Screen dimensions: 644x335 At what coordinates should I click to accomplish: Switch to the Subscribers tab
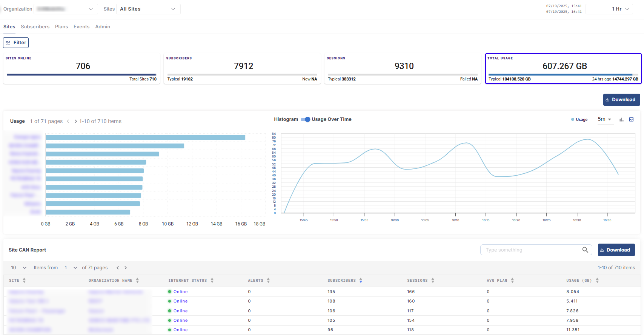35,27
